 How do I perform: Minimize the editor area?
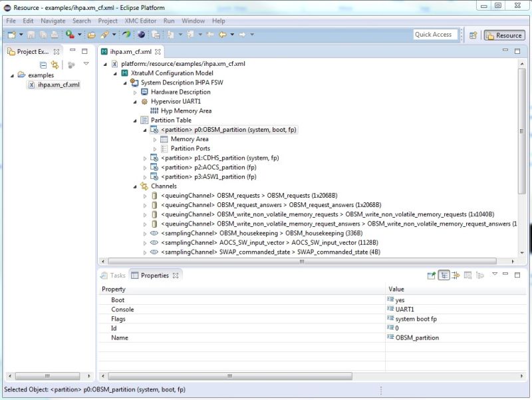(505, 51)
